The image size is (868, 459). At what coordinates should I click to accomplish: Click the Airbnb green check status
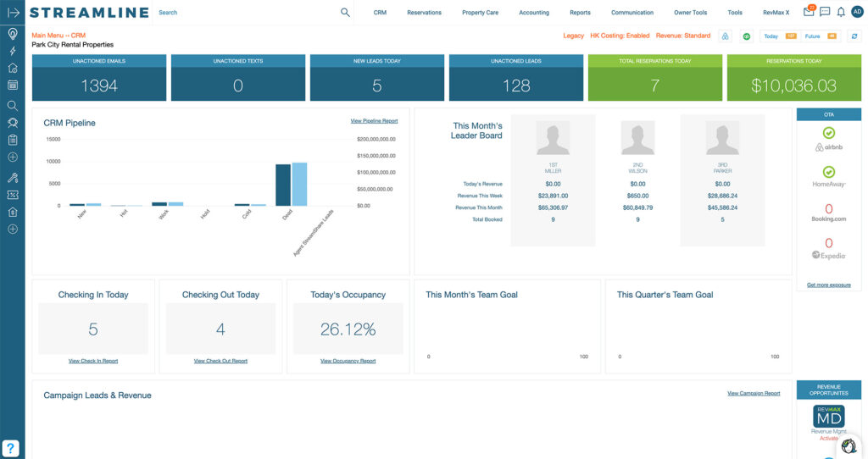pyautogui.click(x=829, y=133)
